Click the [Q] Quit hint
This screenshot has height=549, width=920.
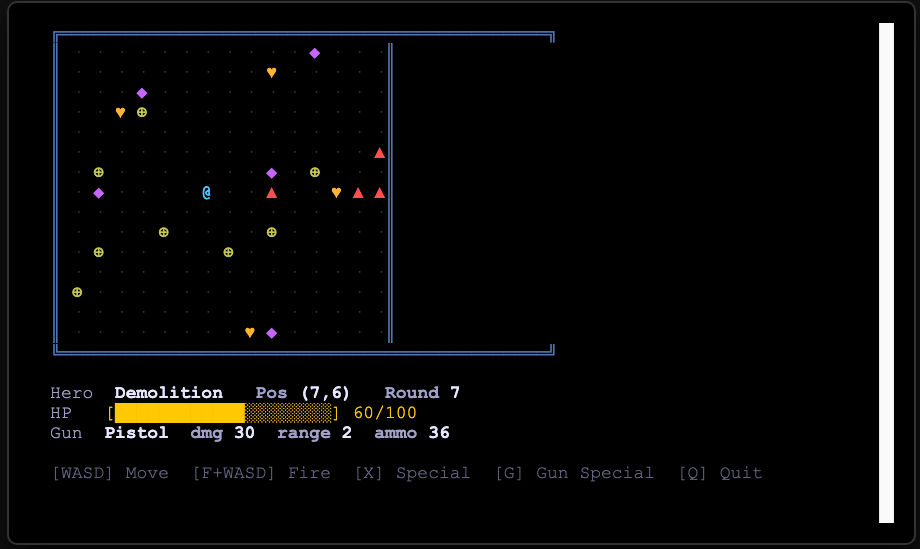pyautogui.click(x=721, y=473)
